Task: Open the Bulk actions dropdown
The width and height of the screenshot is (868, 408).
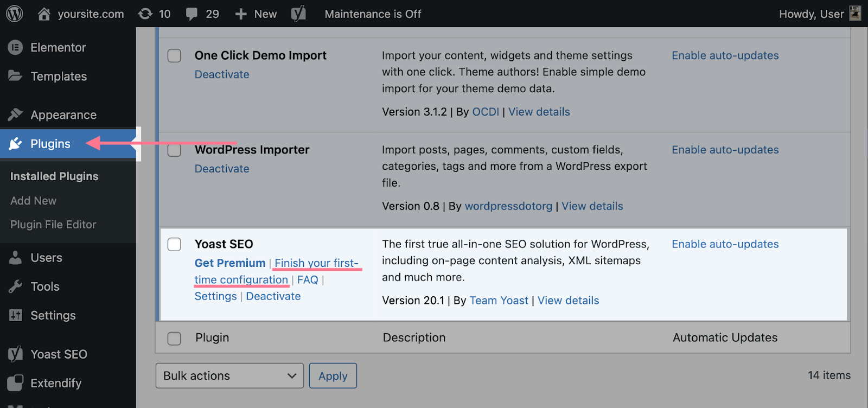Action: pos(229,375)
